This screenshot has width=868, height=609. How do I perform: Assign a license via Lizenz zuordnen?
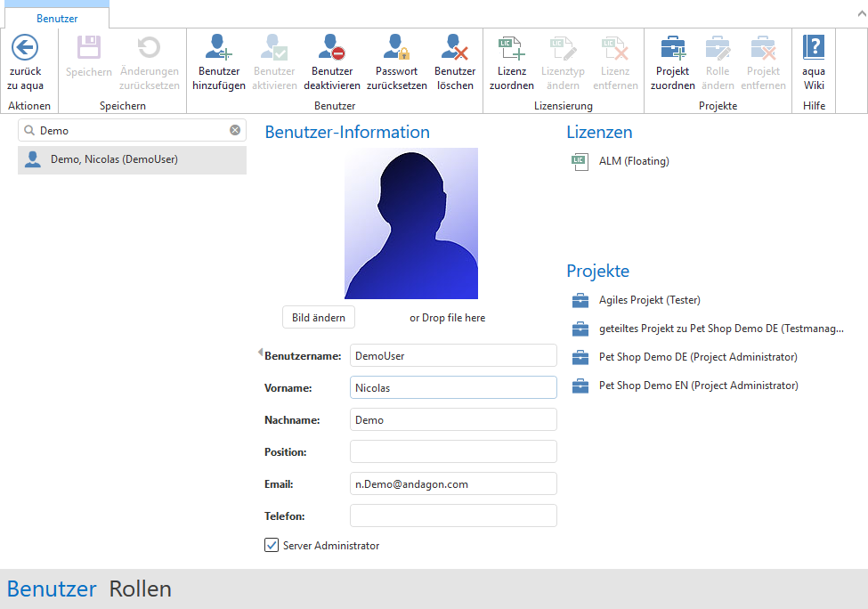point(511,47)
